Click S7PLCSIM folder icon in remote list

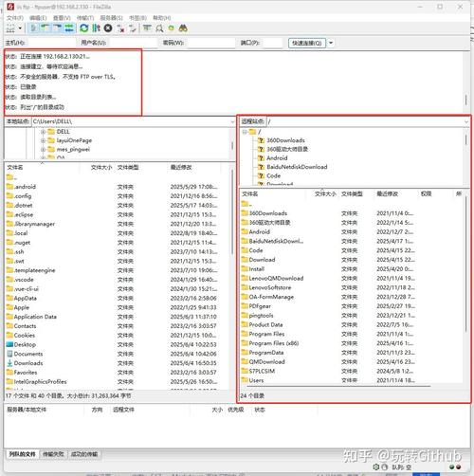point(245,371)
